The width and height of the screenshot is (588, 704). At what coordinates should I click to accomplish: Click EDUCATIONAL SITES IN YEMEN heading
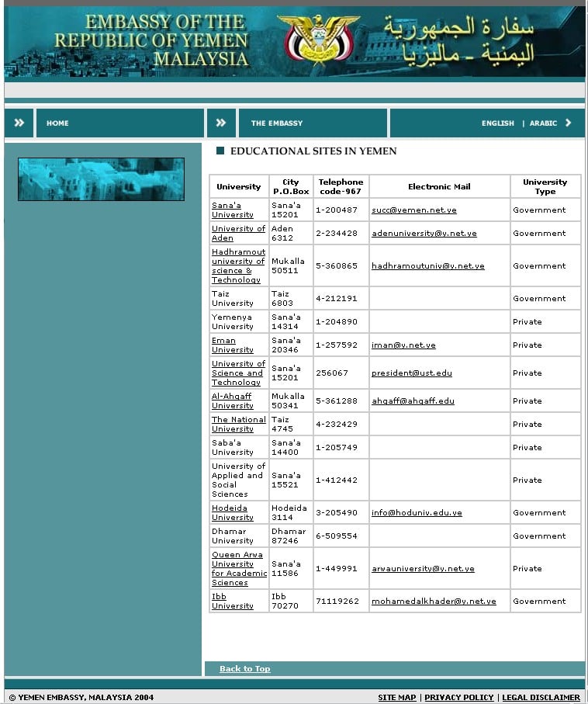[x=313, y=151]
